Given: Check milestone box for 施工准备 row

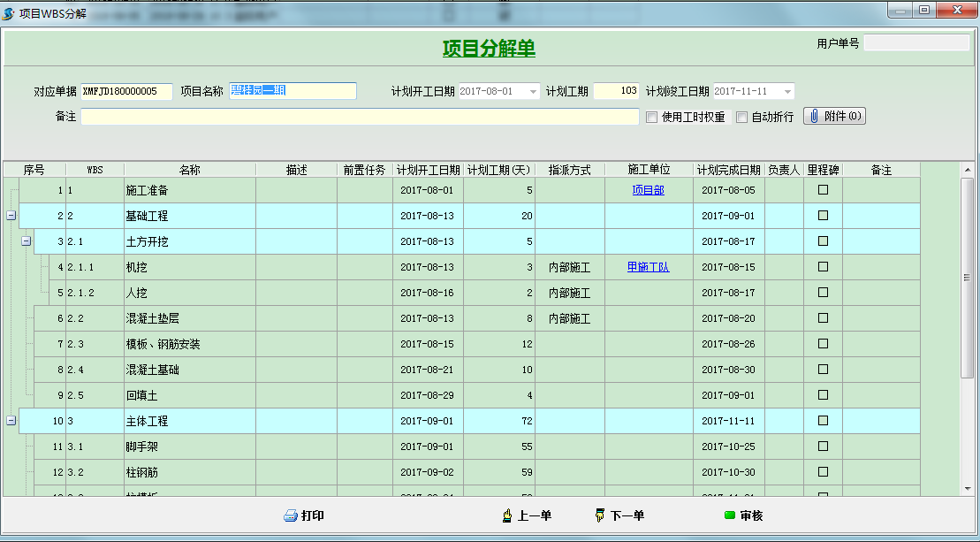Looking at the screenshot, I should click(x=823, y=190).
